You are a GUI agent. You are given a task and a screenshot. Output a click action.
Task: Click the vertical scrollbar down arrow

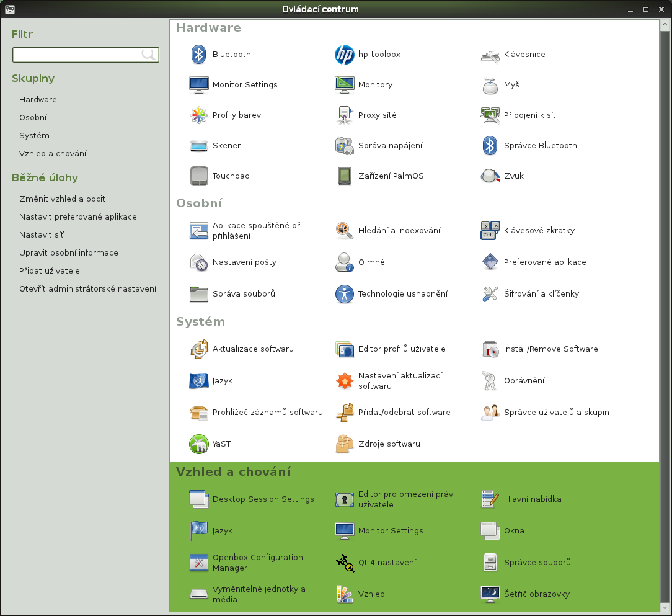(665, 608)
